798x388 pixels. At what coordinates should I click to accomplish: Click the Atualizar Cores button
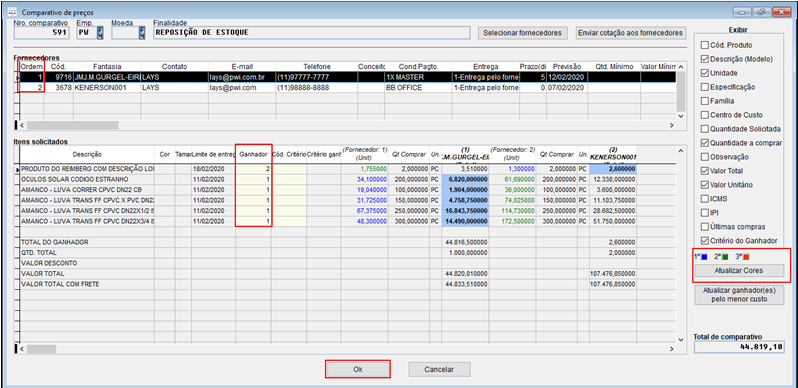[x=739, y=270]
